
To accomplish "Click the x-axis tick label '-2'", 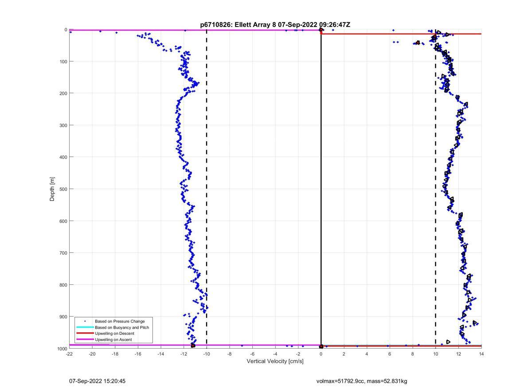I will point(298,354).
